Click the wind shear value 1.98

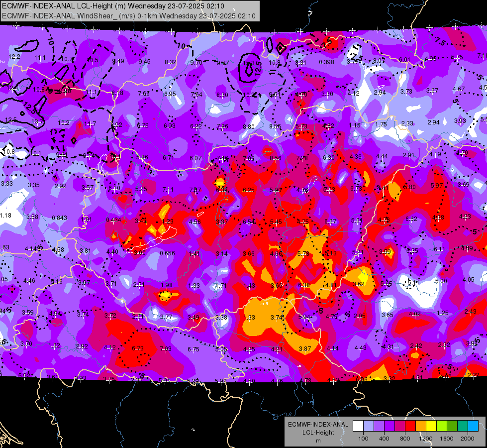click(167, 285)
